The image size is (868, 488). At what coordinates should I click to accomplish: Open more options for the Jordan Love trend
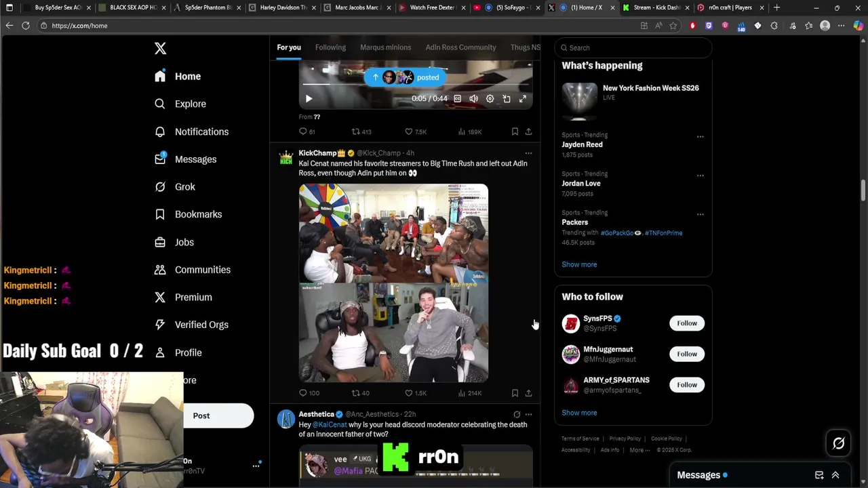(700, 175)
